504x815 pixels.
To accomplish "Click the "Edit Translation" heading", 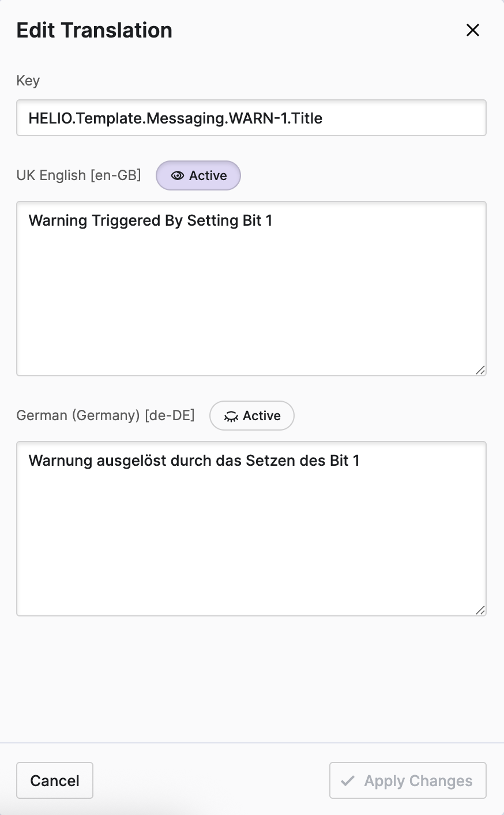I will point(95,30).
